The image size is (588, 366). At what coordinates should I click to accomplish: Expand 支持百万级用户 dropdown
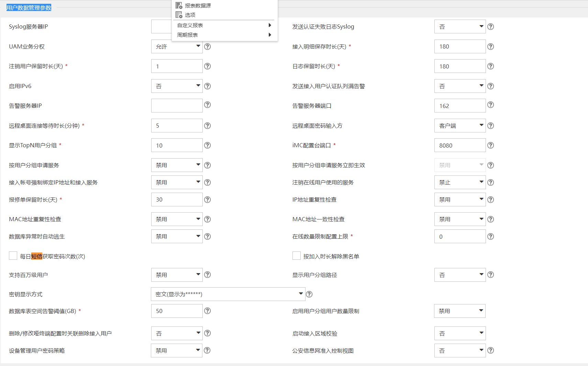[x=177, y=275]
